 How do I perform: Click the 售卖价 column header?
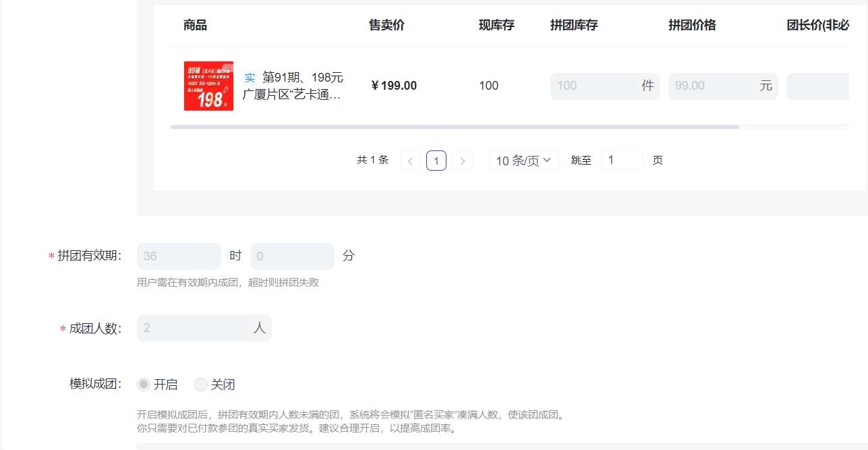[x=386, y=26]
